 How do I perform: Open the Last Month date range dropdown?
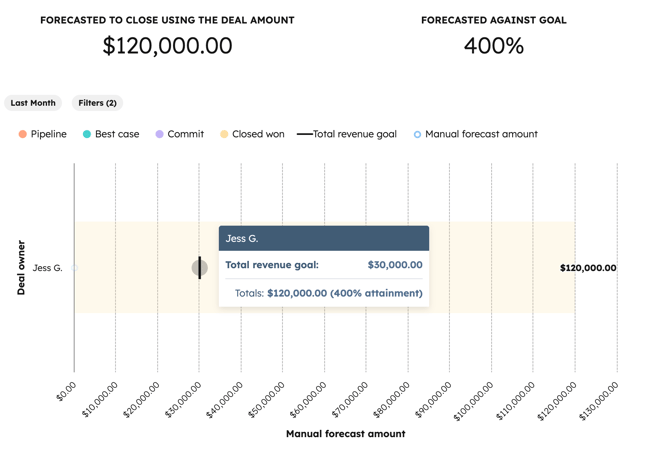click(x=33, y=103)
